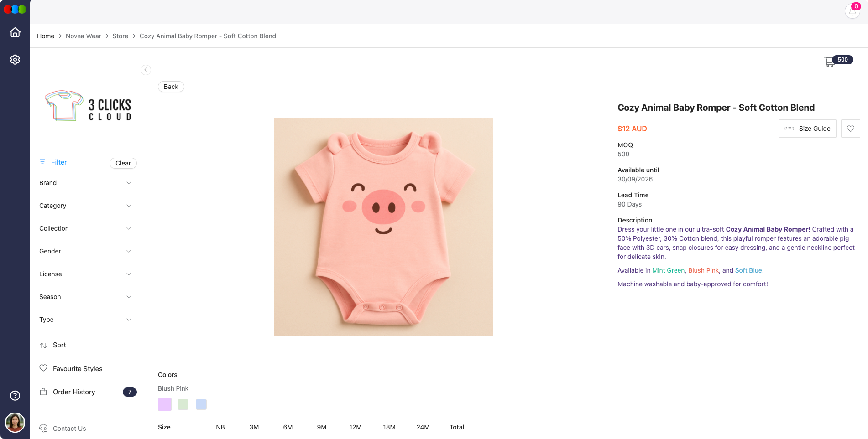Open Order History via the bag icon
The width and height of the screenshot is (868, 439).
[43, 392]
